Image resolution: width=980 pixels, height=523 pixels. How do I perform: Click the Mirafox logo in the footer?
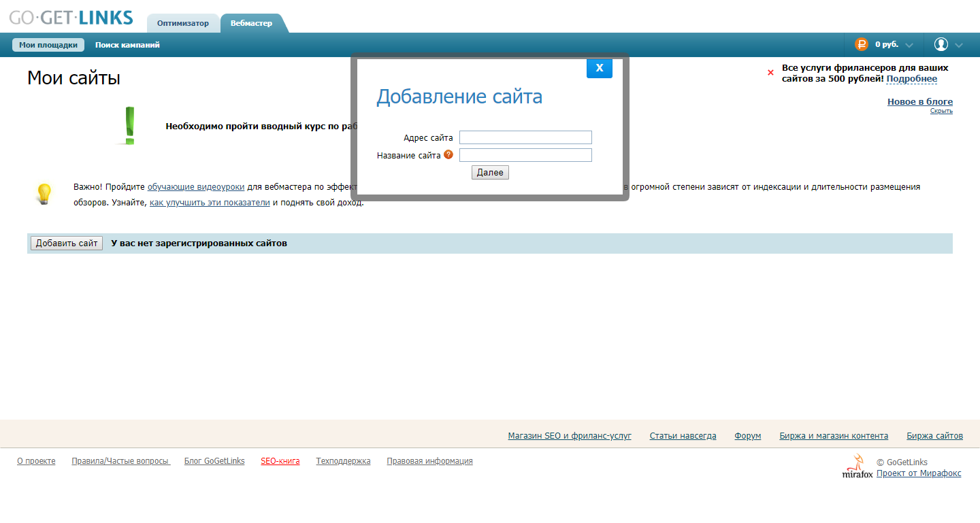pyautogui.click(x=856, y=467)
